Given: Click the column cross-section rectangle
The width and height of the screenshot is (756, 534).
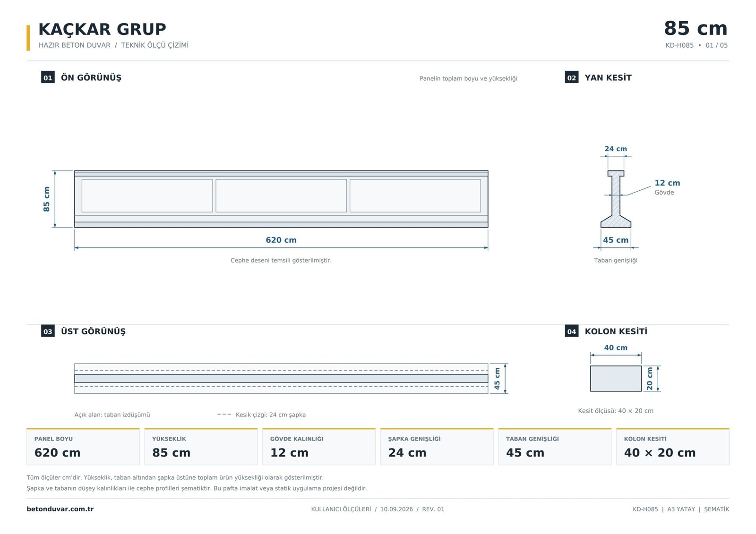Looking at the screenshot, I should click(616, 379).
